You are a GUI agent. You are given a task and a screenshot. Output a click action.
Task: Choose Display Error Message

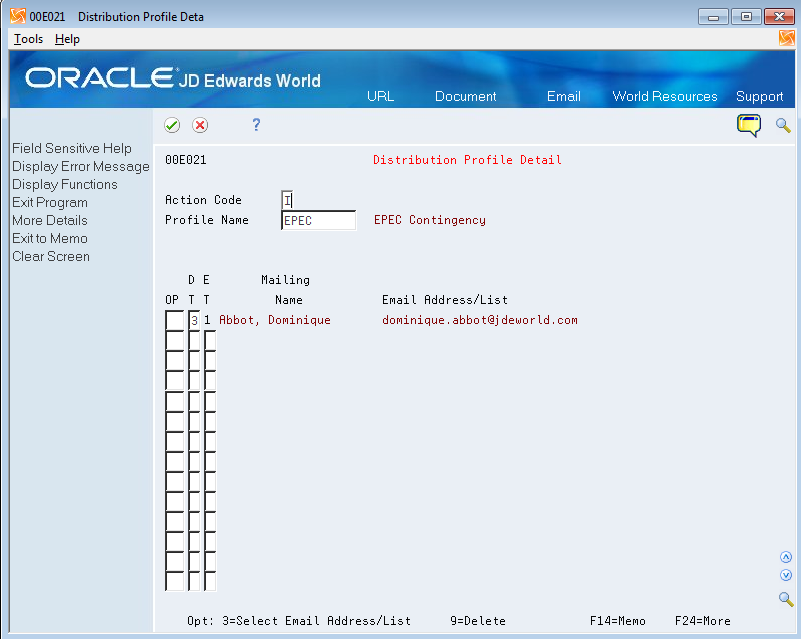(81, 167)
